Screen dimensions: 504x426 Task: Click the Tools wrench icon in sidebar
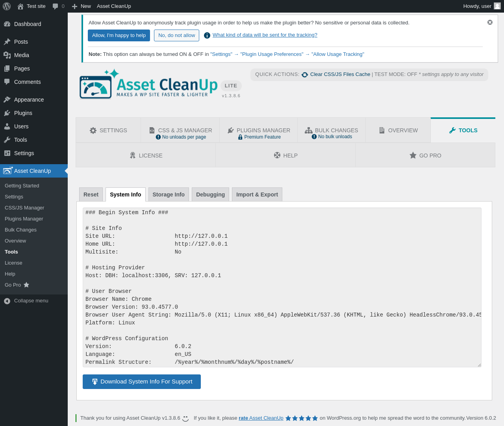click(7, 140)
